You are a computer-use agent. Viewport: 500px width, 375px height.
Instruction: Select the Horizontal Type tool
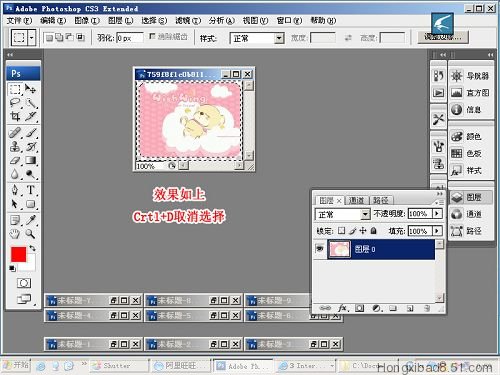tap(31, 190)
